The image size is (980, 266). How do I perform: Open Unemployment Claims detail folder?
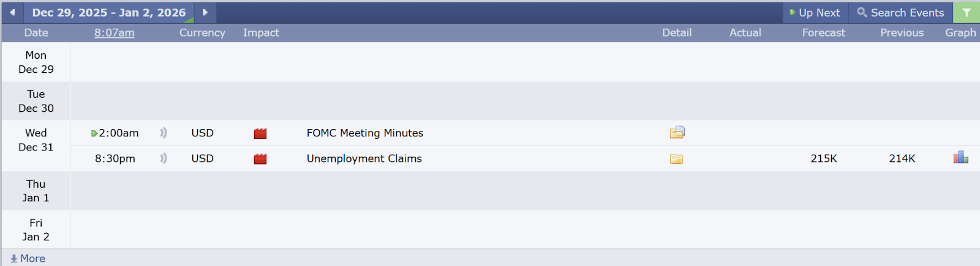coord(676,159)
